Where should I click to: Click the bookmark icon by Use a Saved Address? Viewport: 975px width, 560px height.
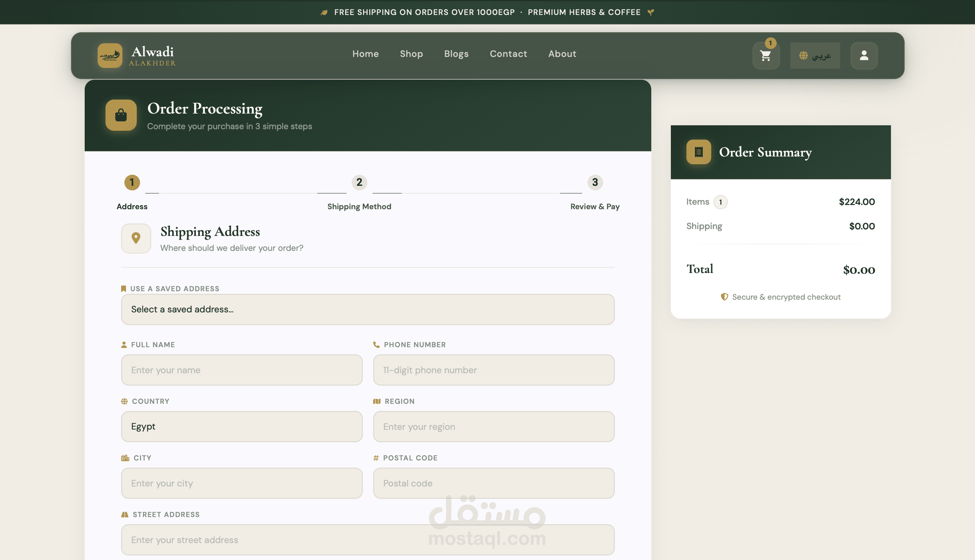pos(123,289)
